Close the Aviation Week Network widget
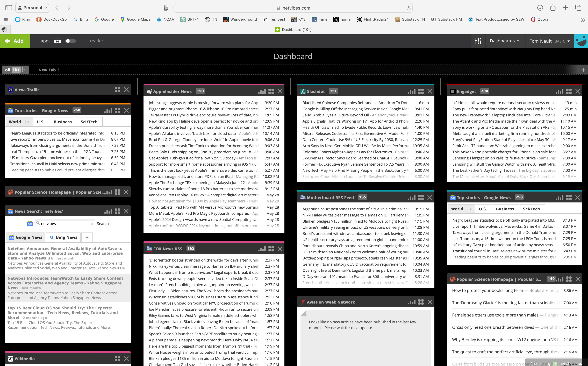The image size is (588, 366). [430, 302]
